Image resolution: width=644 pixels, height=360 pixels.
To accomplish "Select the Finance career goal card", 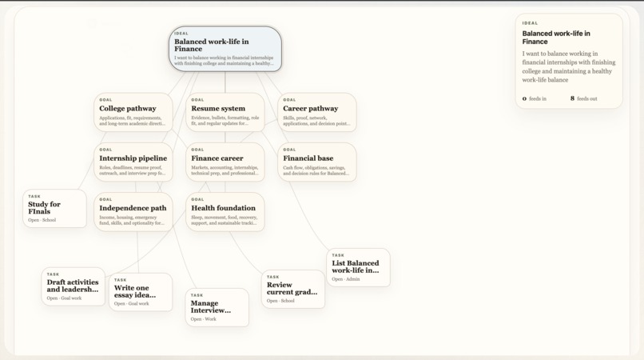I will point(225,162).
